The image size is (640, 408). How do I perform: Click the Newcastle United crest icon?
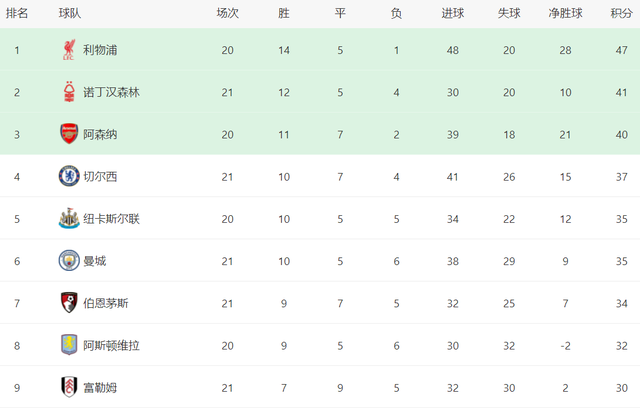click(x=69, y=218)
